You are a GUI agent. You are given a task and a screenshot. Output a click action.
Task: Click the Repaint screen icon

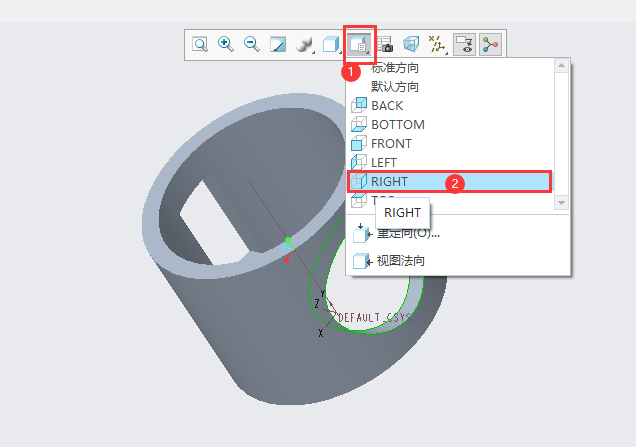point(278,44)
